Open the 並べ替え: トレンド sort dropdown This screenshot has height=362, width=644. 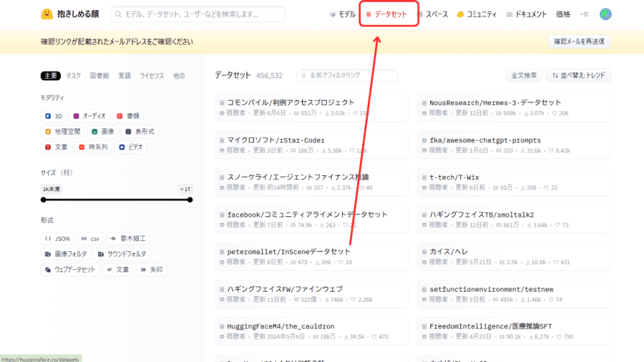[x=579, y=75]
